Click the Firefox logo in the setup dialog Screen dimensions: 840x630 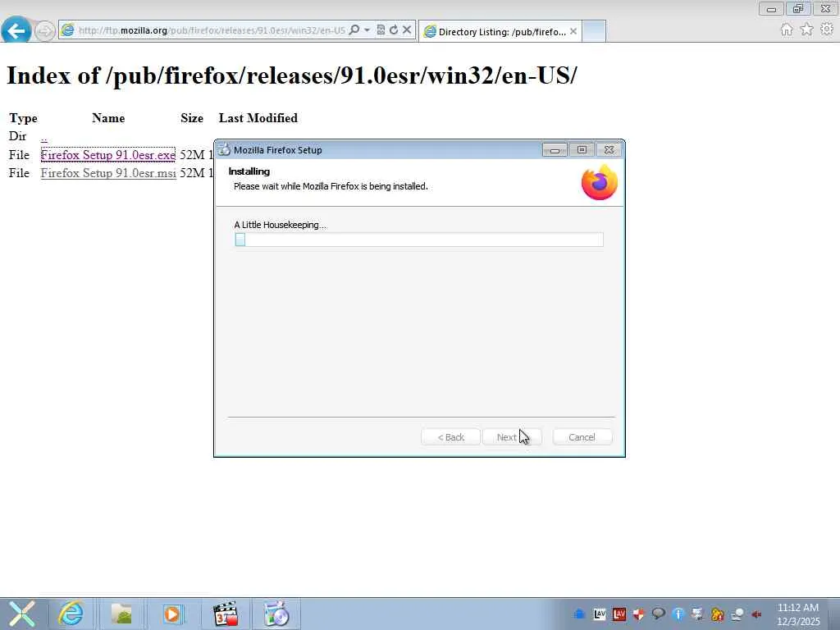point(600,182)
